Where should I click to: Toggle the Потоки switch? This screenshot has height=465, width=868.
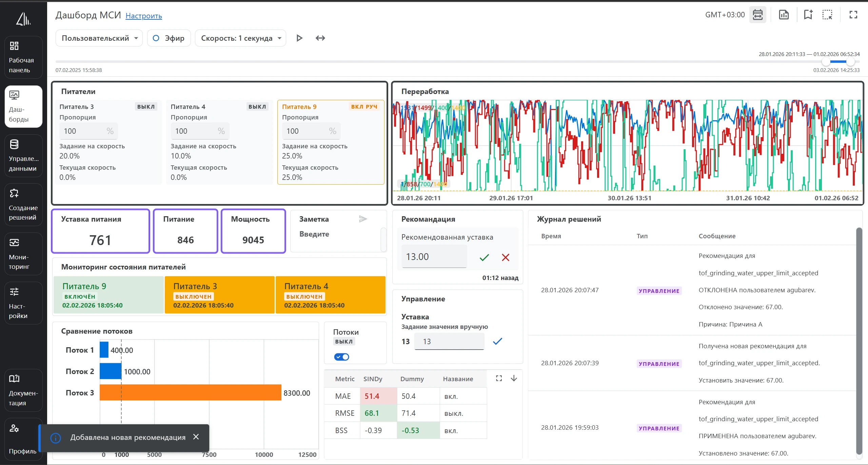pos(341,357)
